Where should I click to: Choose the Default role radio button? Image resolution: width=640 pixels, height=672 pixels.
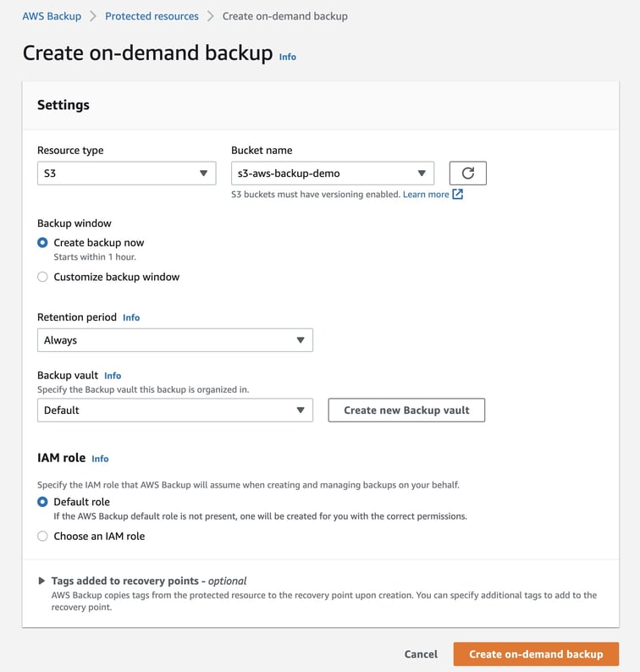click(x=42, y=502)
